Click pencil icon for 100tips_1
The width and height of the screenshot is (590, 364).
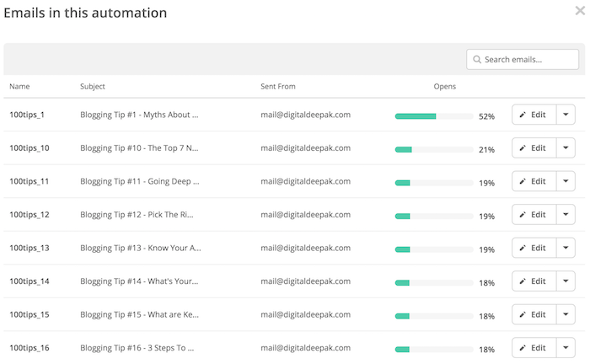[523, 115]
